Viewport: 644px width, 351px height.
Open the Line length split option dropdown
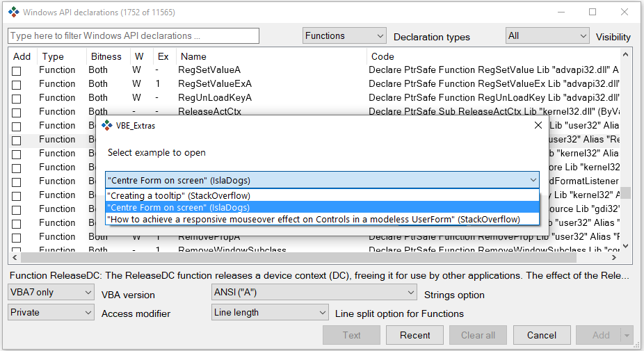(270, 312)
